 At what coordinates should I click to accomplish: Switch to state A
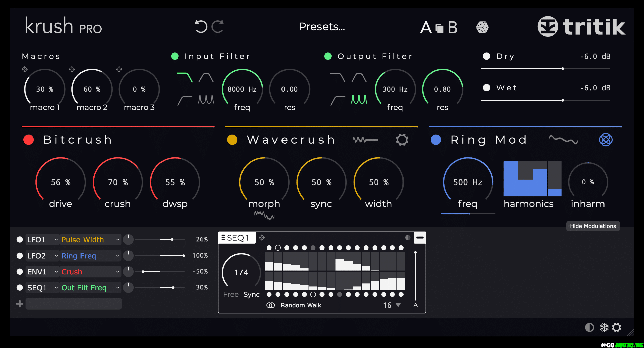click(426, 27)
